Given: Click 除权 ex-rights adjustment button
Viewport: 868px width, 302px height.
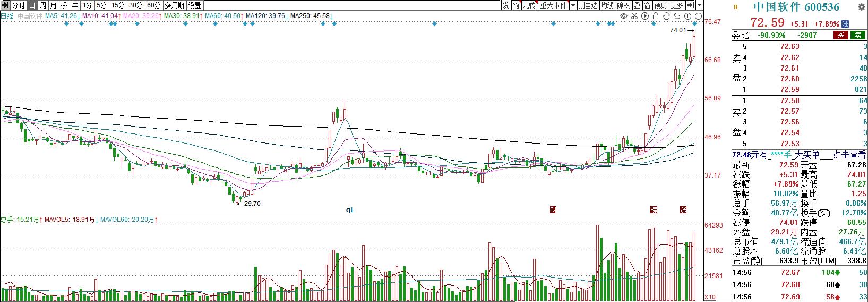Looking at the screenshot, I should [x=623, y=5].
